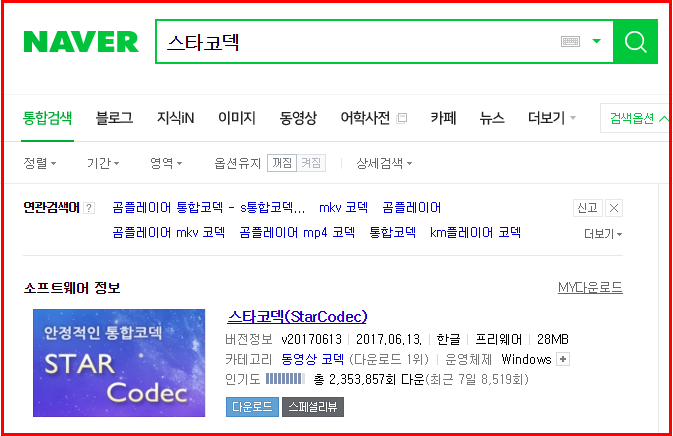Open the 동영상 tab
The width and height of the screenshot is (673, 436).
[298, 118]
